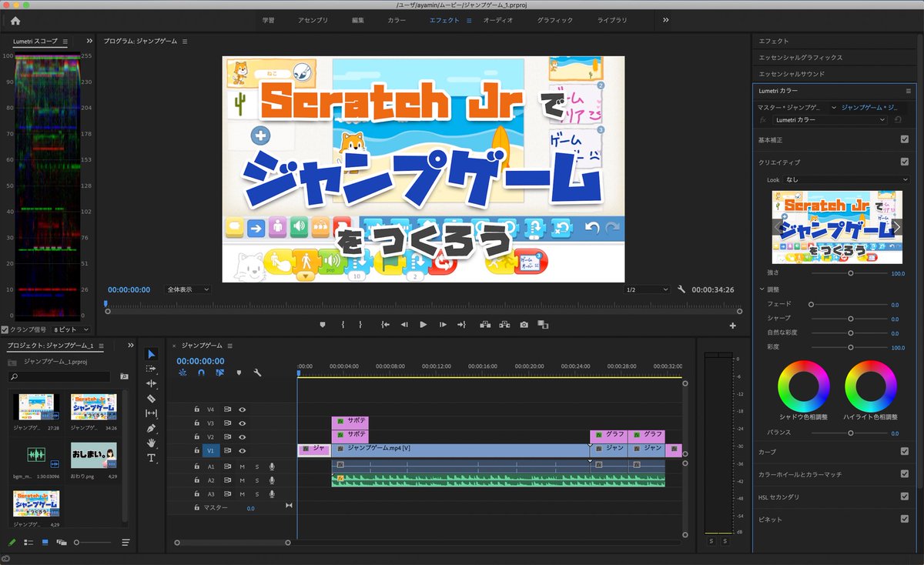Select the Selection arrow tool

[x=152, y=354]
